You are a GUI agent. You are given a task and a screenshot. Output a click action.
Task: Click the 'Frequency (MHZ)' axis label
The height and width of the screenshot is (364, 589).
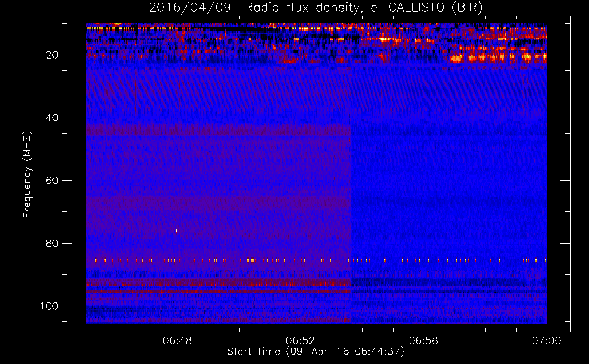point(27,175)
